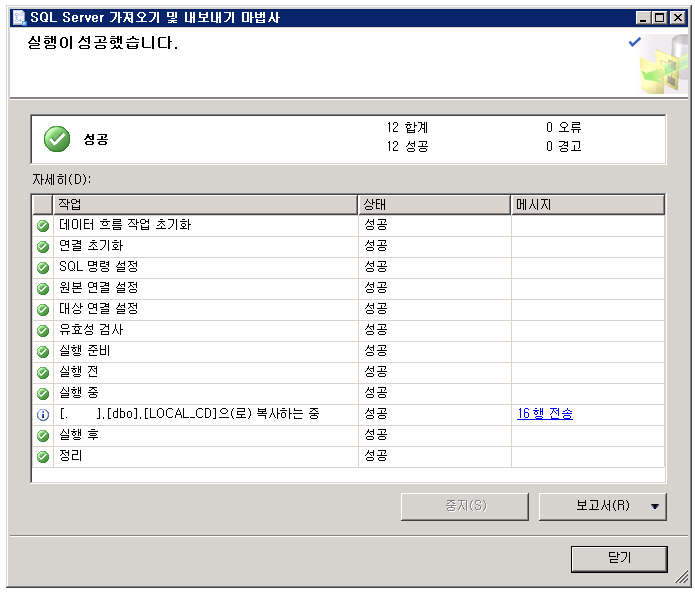Click the 상태 column header
Image resolution: width=695 pixels, height=593 pixels.
(434, 204)
